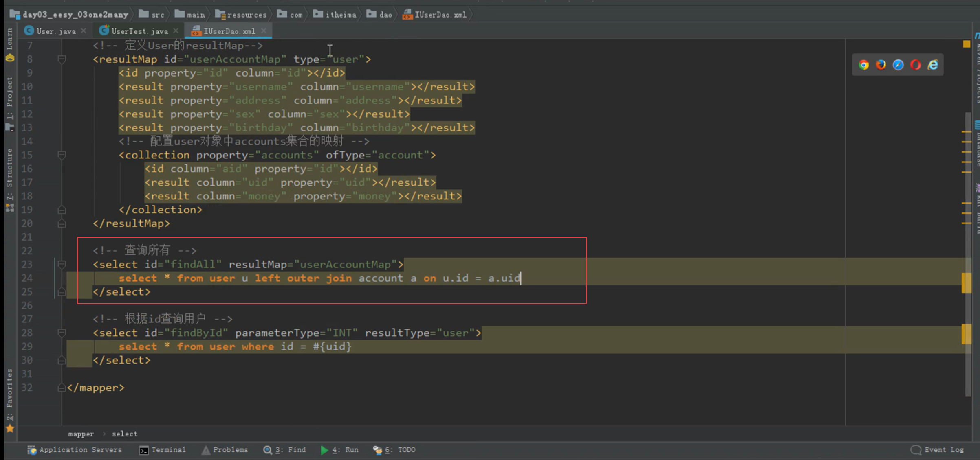Image resolution: width=980 pixels, height=460 pixels.
Task: Collapse findAll select fold on line 23
Action: 62,265
